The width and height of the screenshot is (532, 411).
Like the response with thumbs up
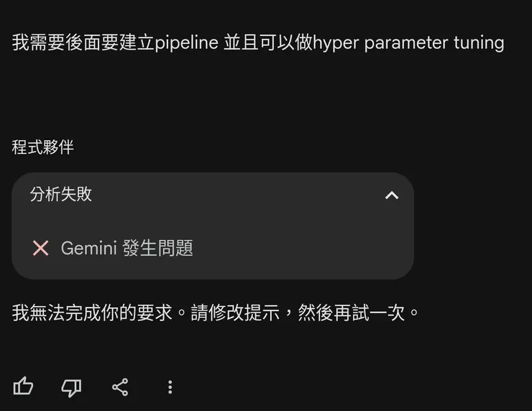tap(24, 387)
